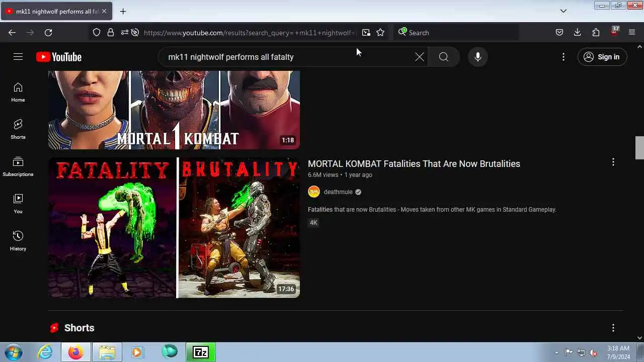Screen dimensions: 644x362
Task: Open Firefox application menu
Action: coord(632,32)
